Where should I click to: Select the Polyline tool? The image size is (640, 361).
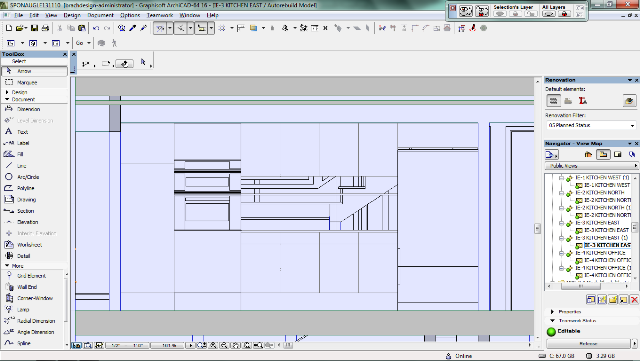click(x=34, y=188)
